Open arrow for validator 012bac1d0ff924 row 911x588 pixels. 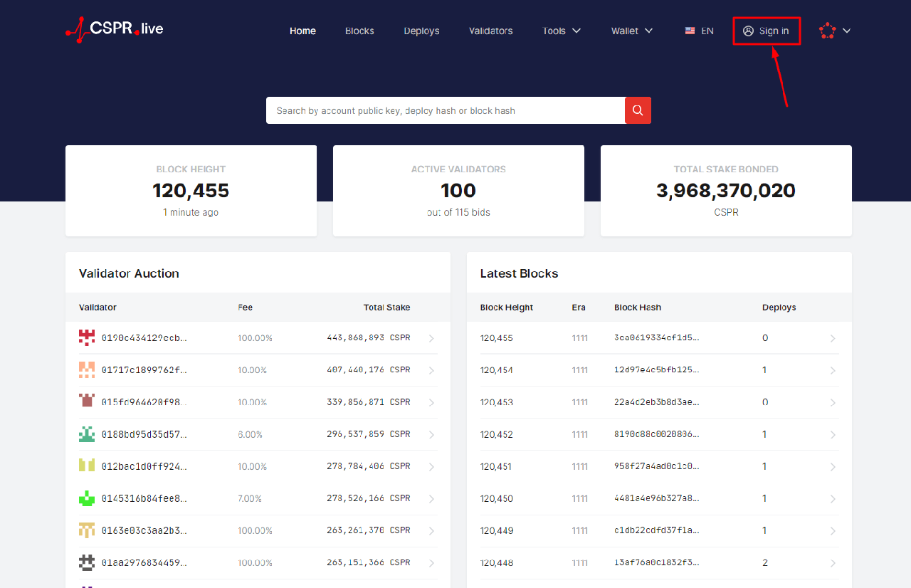[431, 467]
